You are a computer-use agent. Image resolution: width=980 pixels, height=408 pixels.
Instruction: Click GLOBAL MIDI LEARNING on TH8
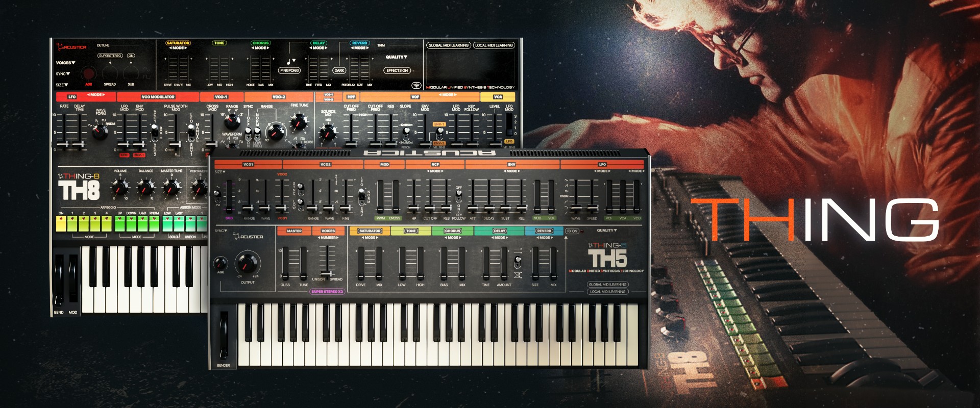coord(449,45)
